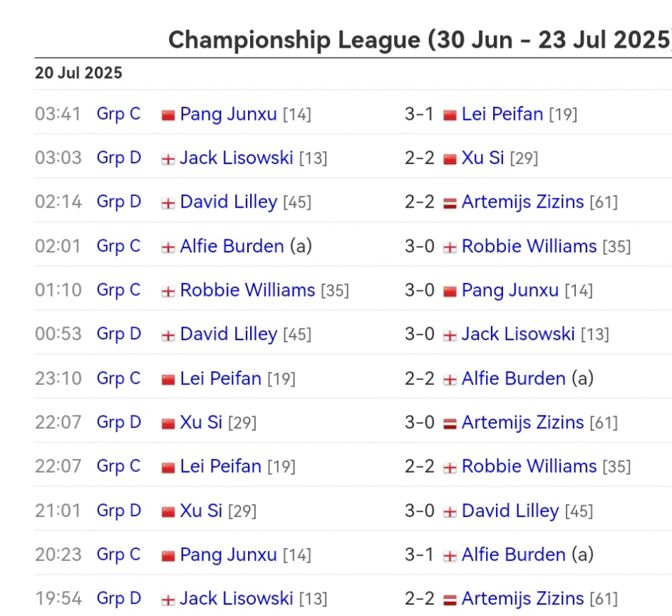Image resolution: width=672 pixels, height=616 pixels.
Task: Click the China flag beside Lei Peifan at 03:41
Action: pyautogui.click(x=450, y=115)
